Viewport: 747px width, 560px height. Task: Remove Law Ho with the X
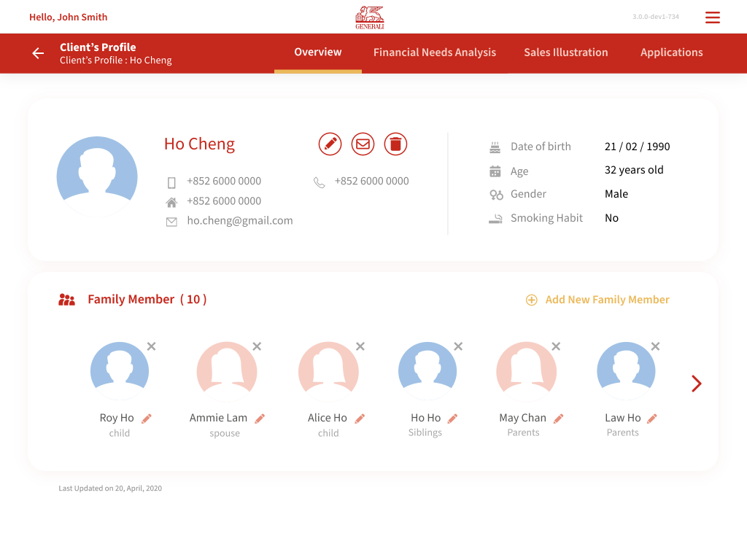tap(656, 346)
